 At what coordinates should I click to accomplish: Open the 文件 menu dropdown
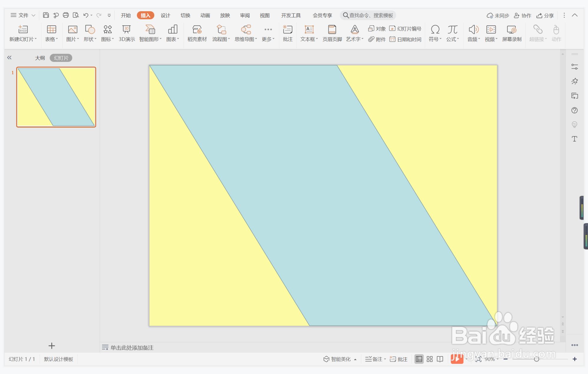point(23,15)
